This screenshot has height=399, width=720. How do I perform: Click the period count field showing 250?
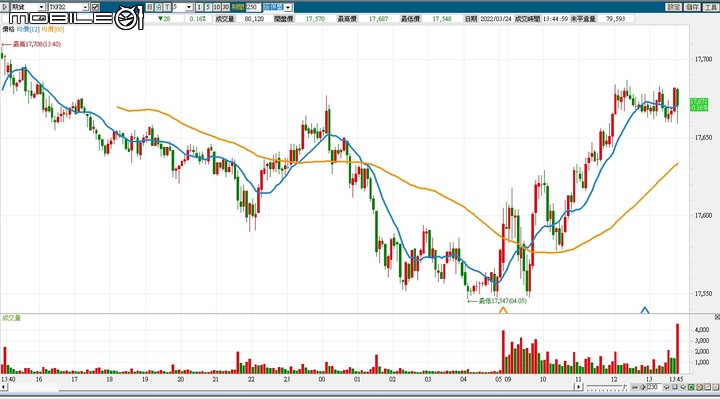253,7
